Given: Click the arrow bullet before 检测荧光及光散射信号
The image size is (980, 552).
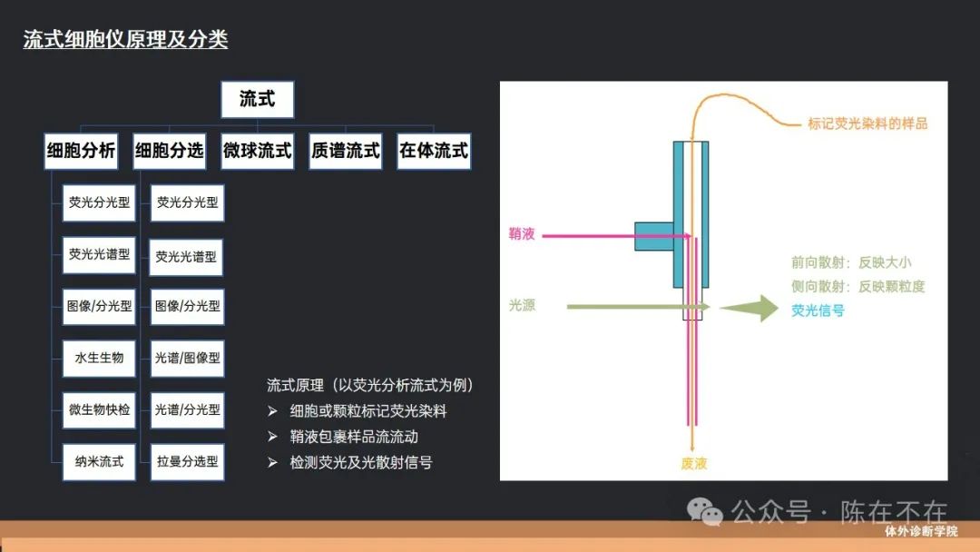Looking at the screenshot, I should pyautogui.click(x=272, y=462).
